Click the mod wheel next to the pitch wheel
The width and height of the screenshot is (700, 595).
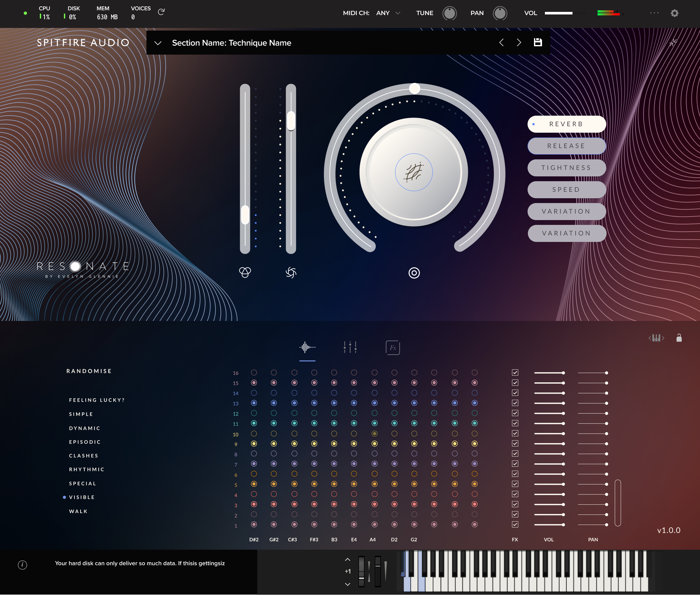tap(378, 572)
